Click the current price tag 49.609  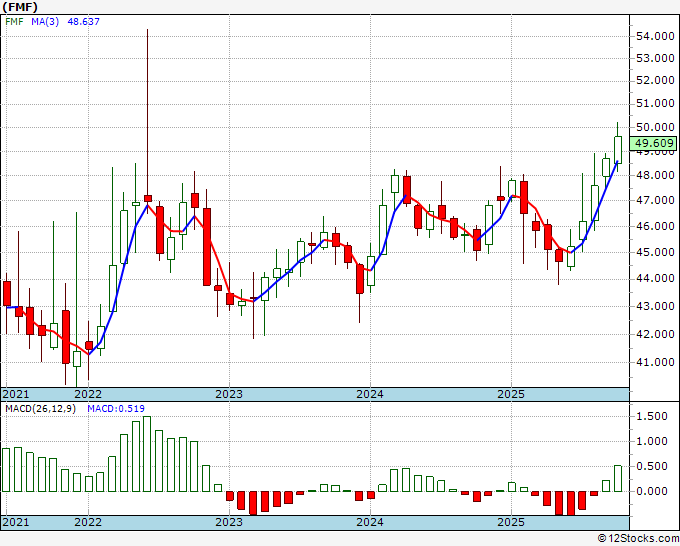654,143
